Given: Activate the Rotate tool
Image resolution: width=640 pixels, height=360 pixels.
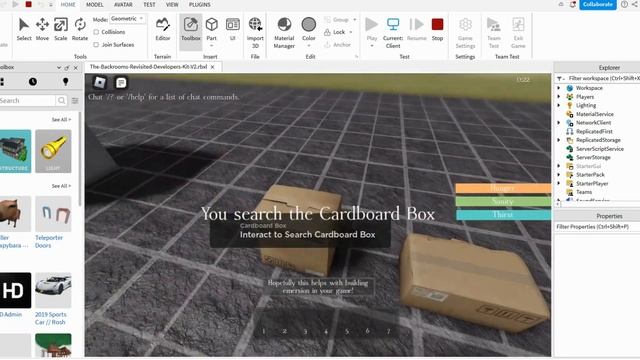Looking at the screenshot, I should tap(80, 29).
